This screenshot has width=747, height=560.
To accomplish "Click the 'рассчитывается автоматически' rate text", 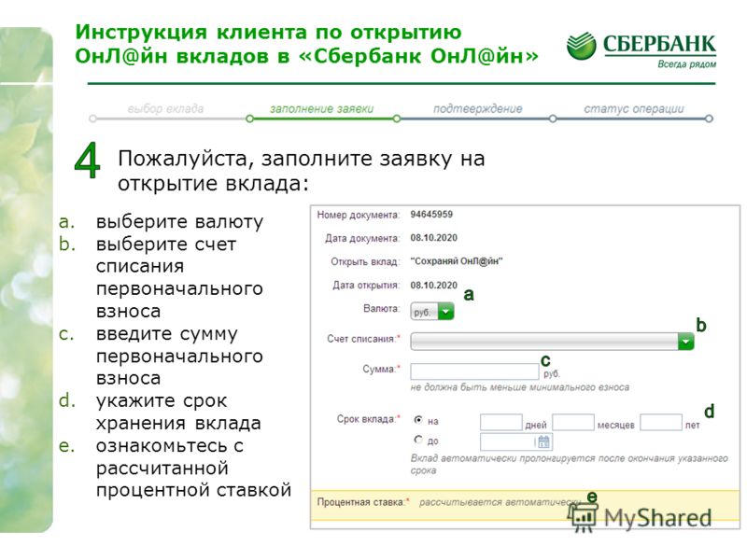I will (500, 502).
